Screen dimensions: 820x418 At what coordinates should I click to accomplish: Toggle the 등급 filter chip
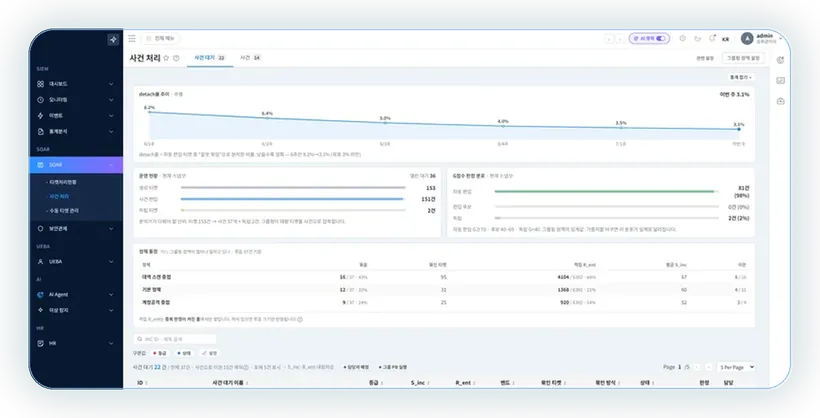(x=159, y=353)
